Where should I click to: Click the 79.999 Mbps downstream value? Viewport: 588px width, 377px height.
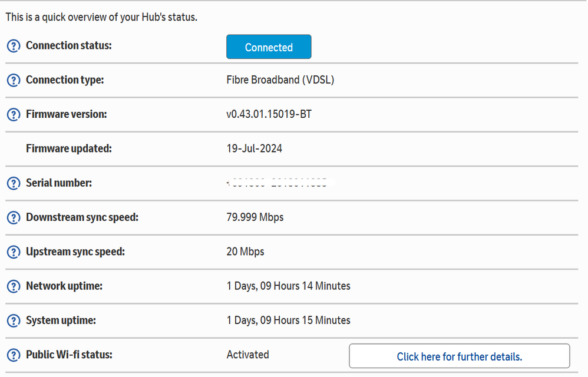255,217
